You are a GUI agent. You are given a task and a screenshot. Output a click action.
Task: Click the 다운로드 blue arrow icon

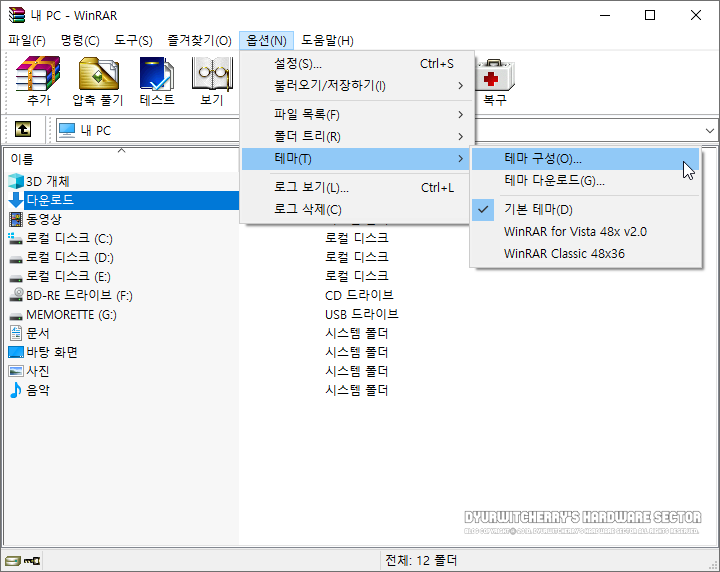(x=16, y=200)
